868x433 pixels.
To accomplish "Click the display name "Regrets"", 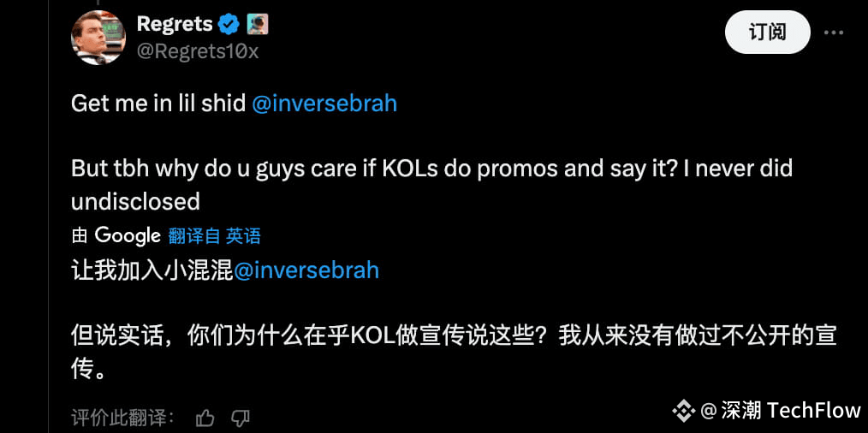I will pyautogui.click(x=175, y=24).
